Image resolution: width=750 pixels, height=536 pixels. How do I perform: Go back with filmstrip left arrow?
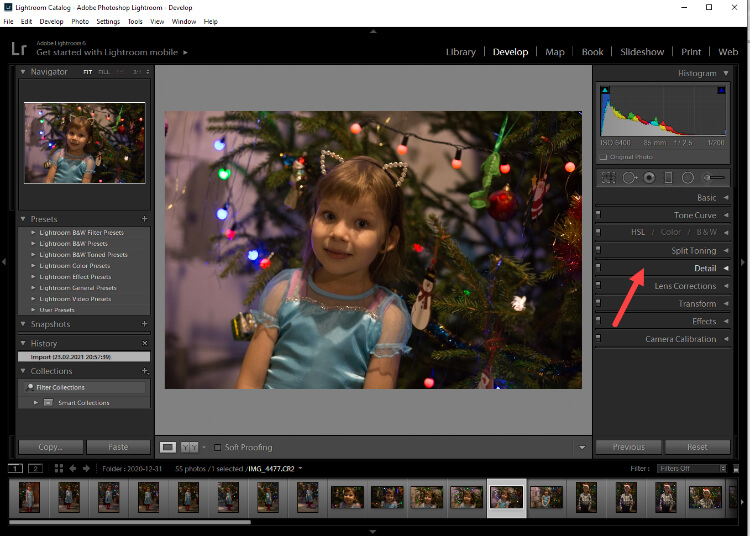(x=73, y=469)
